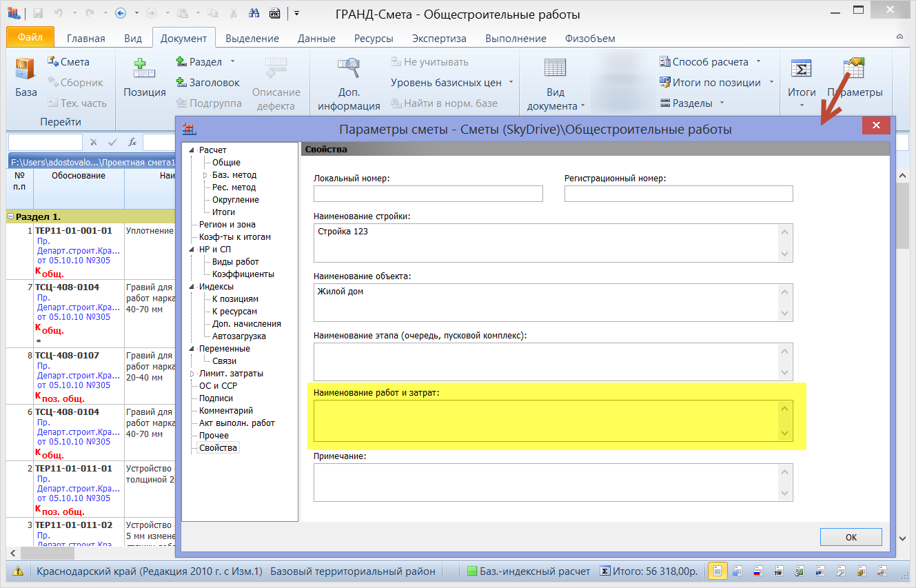Collapse the Расчет tree node
The image size is (916, 588).
tap(193, 150)
